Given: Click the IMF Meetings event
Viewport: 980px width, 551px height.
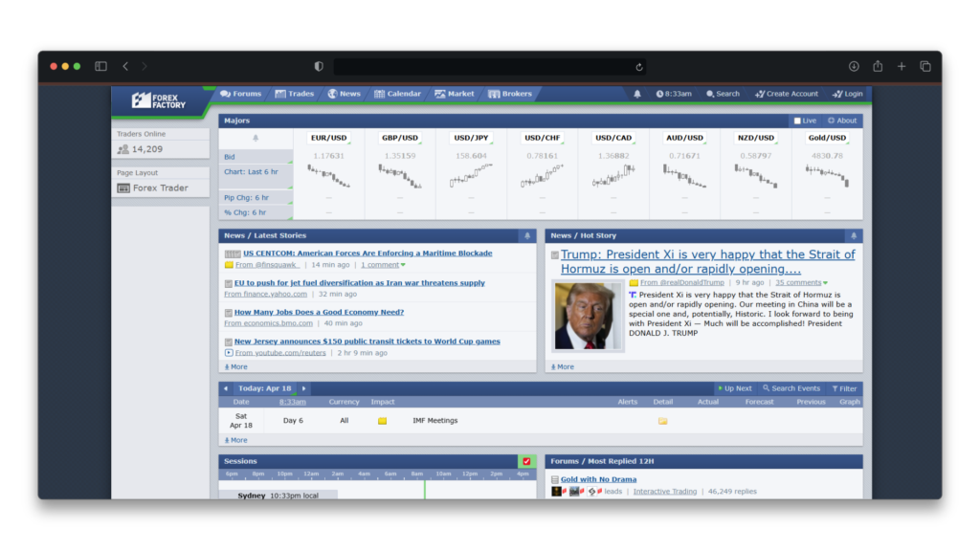Looking at the screenshot, I should point(435,421).
